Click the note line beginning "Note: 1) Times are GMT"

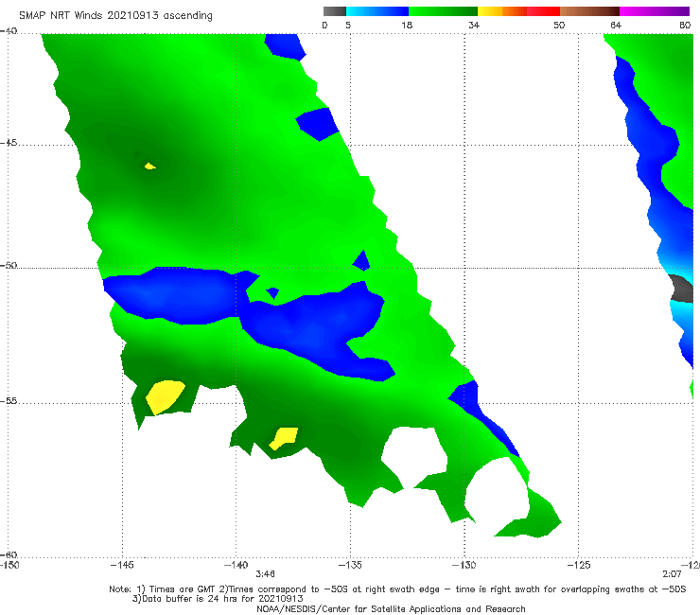click(x=397, y=589)
